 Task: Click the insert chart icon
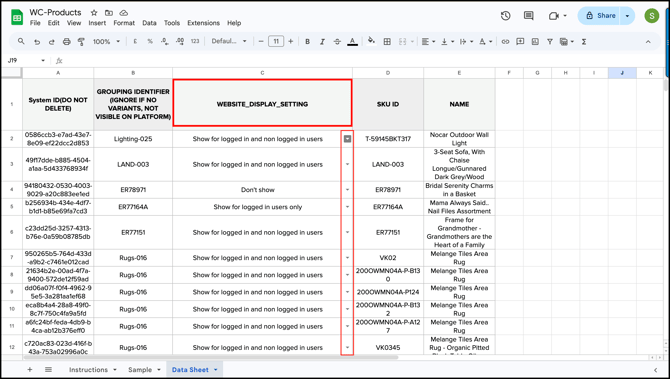click(x=535, y=41)
